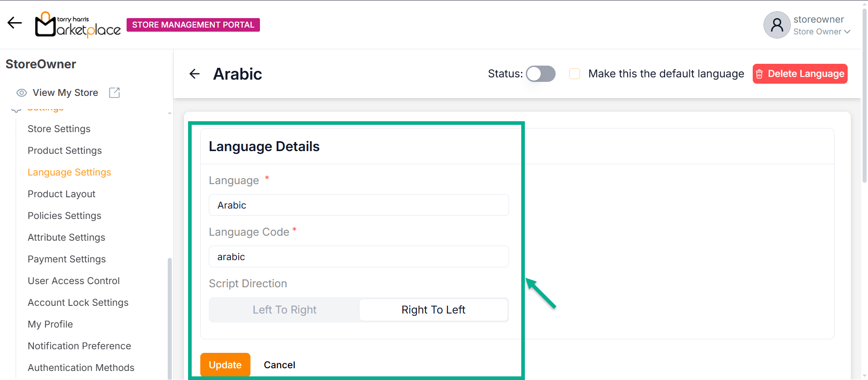Open Product Layout in the sidebar

61,194
